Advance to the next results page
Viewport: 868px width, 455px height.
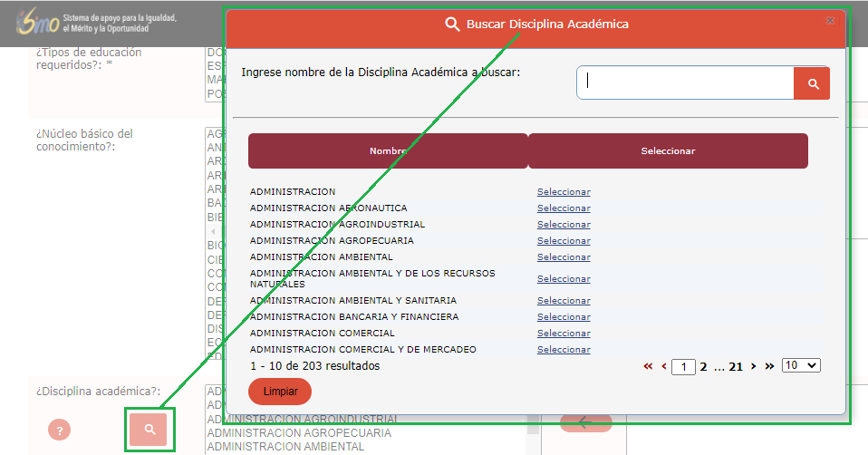(x=753, y=366)
